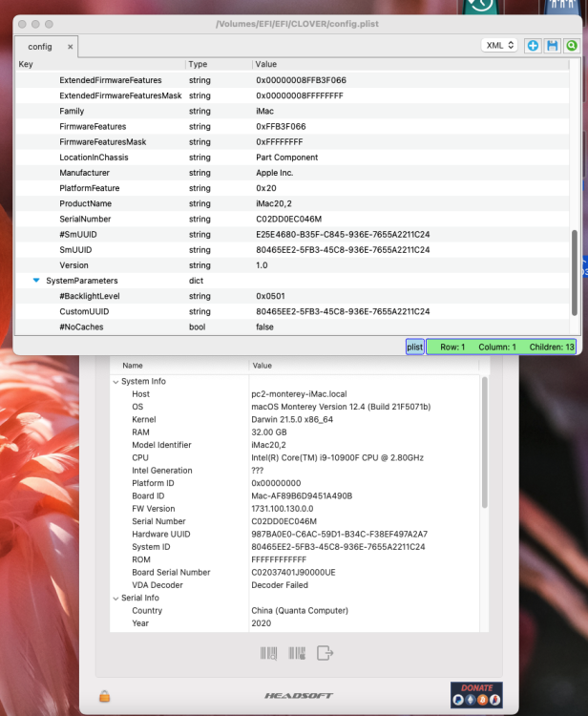This screenshot has width=588, height=716.
Task: Click the Type column header
Action: [219, 64]
